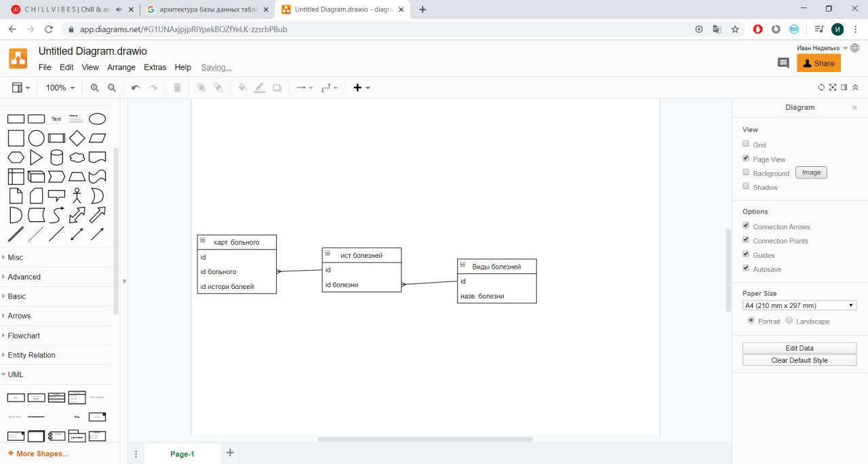The height and width of the screenshot is (464, 868).
Task: Click the Zoom In magnifier icon
Action: [x=94, y=88]
